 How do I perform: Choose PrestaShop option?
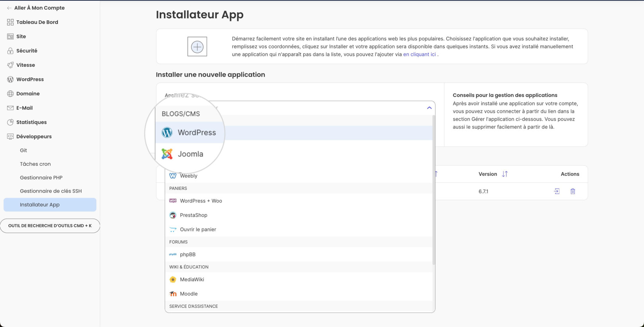(299, 215)
